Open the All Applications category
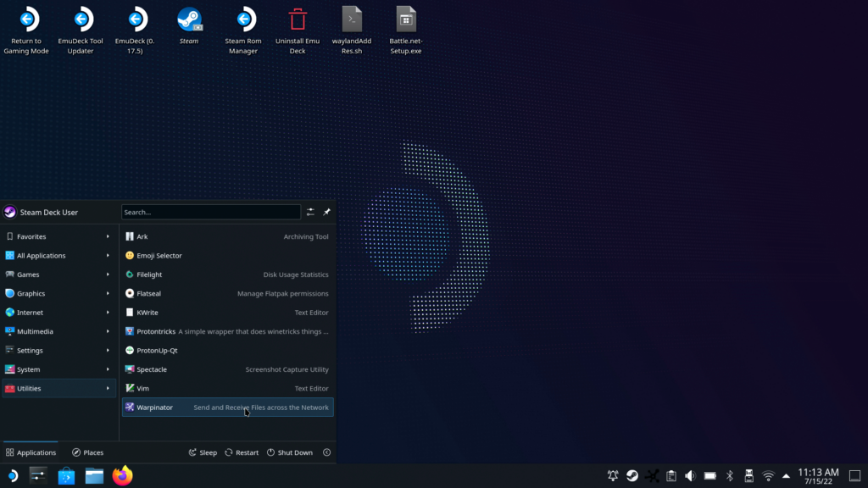This screenshot has height=488, width=868. [58, 256]
